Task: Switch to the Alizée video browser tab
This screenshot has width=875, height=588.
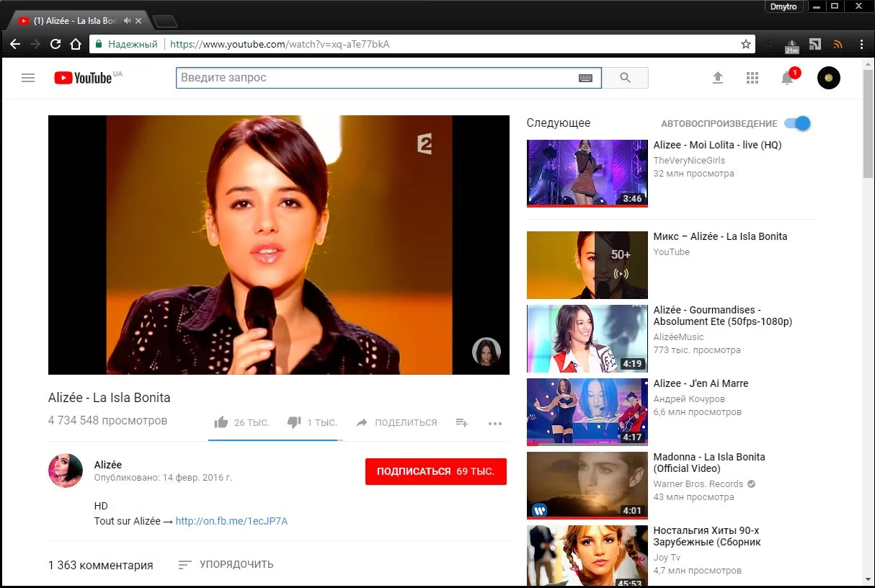Action: click(72, 20)
